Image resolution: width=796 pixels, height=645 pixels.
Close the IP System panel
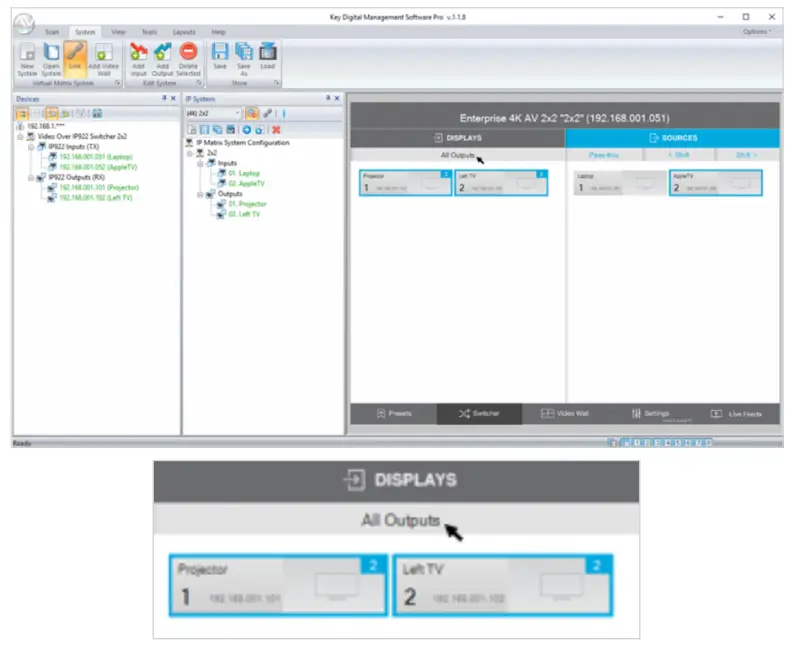point(337,98)
